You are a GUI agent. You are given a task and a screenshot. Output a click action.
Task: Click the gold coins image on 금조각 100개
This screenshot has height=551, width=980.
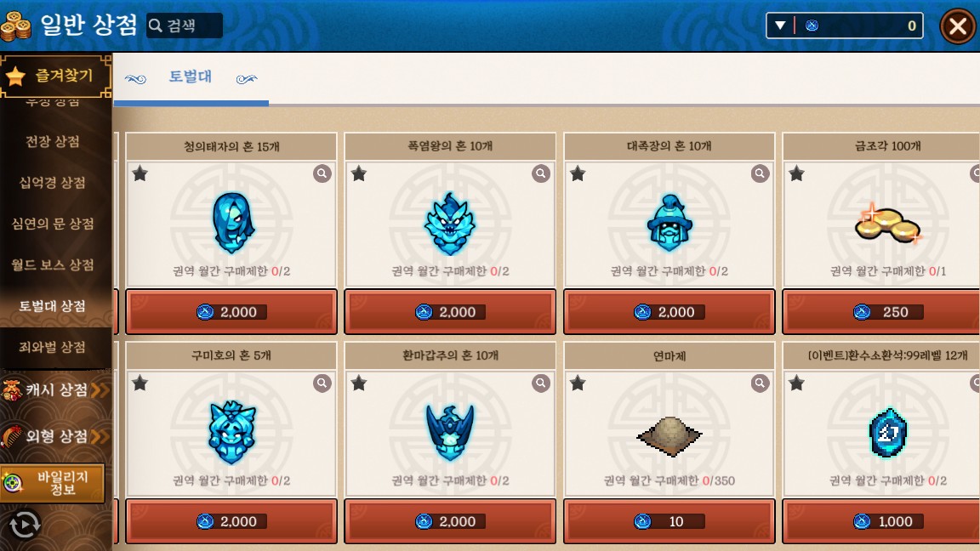pos(887,224)
